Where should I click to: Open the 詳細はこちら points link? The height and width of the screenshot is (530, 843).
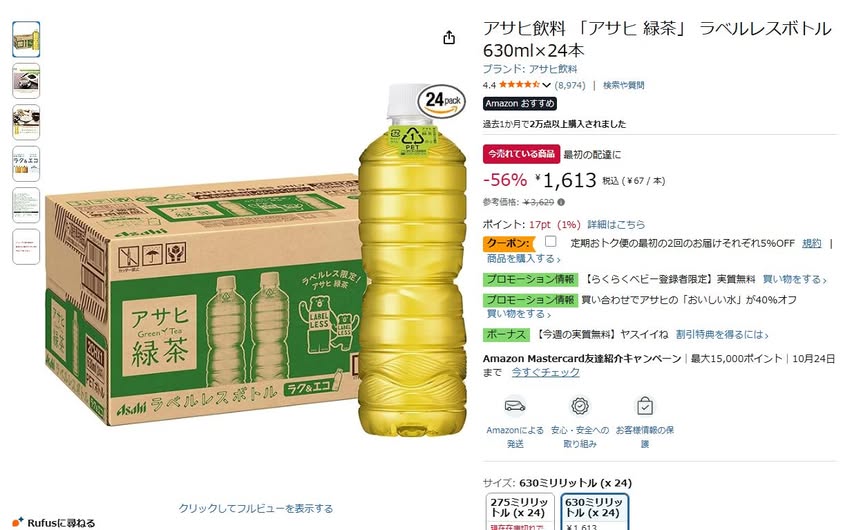tap(616, 224)
